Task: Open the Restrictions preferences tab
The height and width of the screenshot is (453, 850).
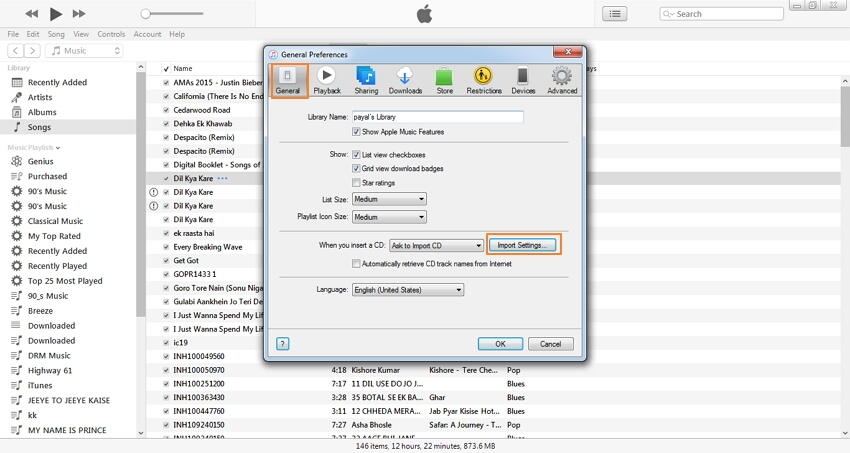Action: (483, 80)
